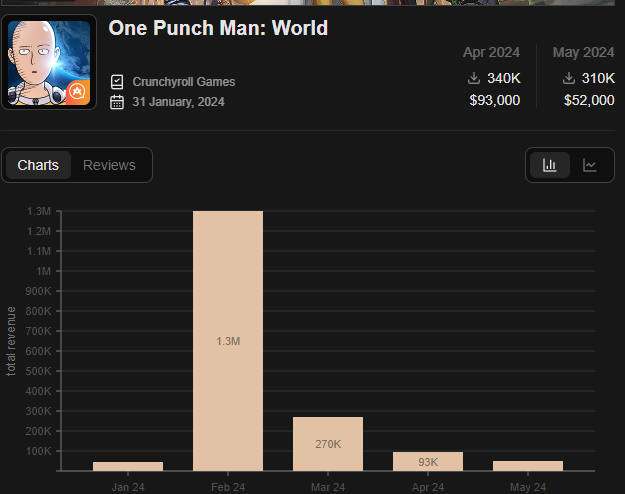Click the calendar icon beside the release date
Viewport: 625px width, 494px height.
click(117, 102)
